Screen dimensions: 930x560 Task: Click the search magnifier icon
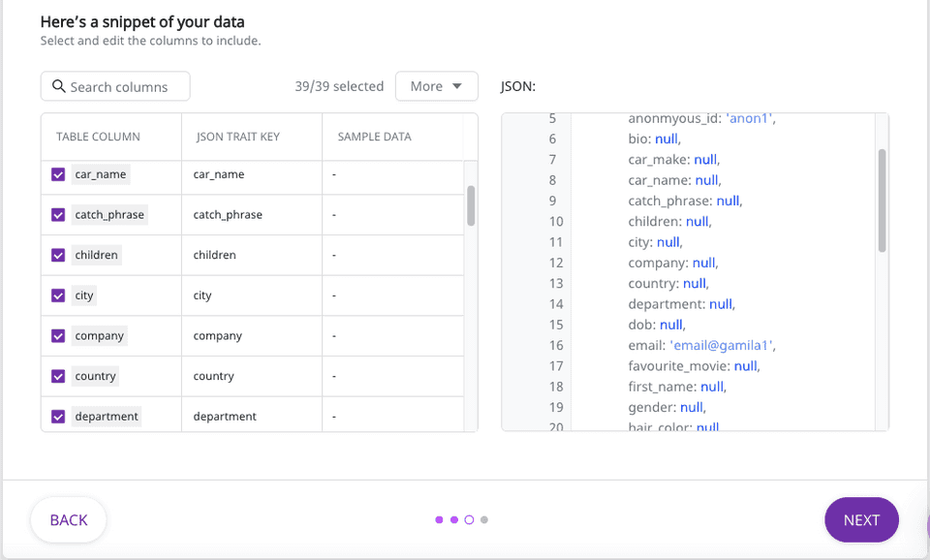[x=58, y=86]
